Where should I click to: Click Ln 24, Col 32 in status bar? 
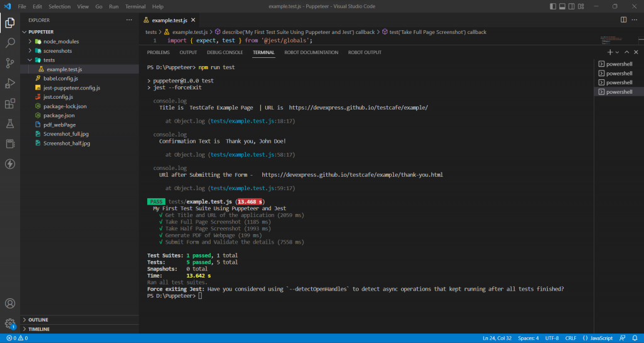coord(497,338)
